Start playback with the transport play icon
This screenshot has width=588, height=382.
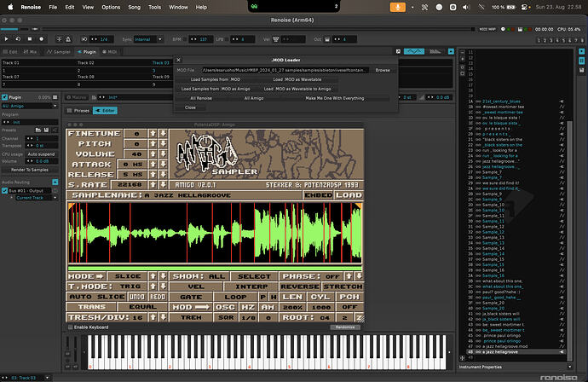pyautogui.click(x=6, y=39)
